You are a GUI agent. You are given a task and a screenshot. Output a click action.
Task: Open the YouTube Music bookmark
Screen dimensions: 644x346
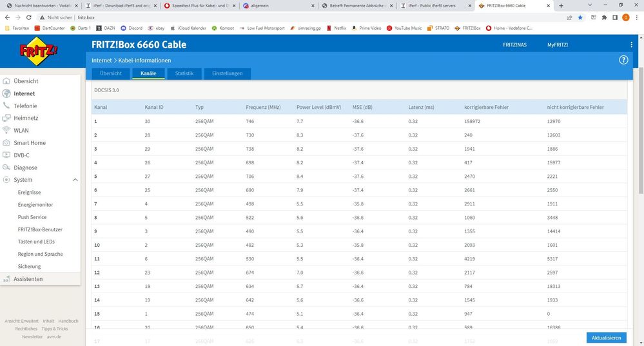404,28
